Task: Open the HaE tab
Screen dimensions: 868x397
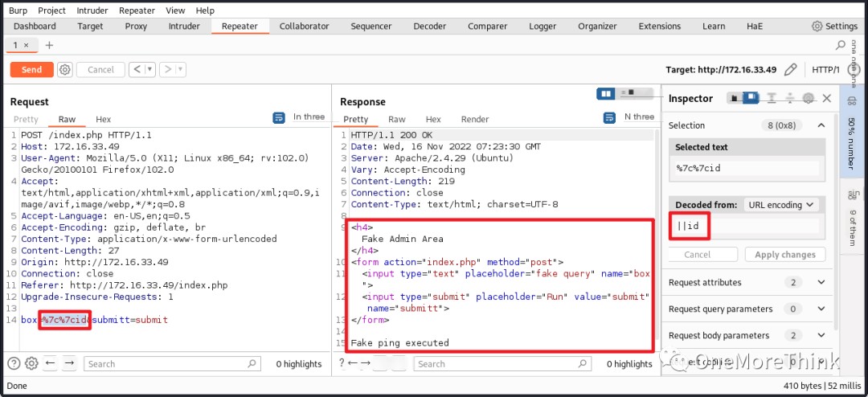Action: point(755,26)
